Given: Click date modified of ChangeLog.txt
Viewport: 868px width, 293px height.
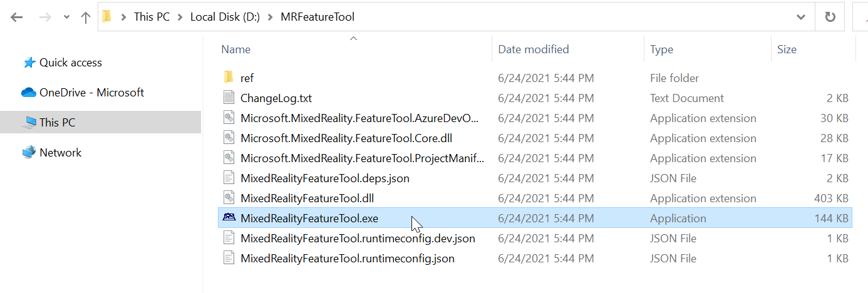Looking at the screenshot, I should 546,98.
